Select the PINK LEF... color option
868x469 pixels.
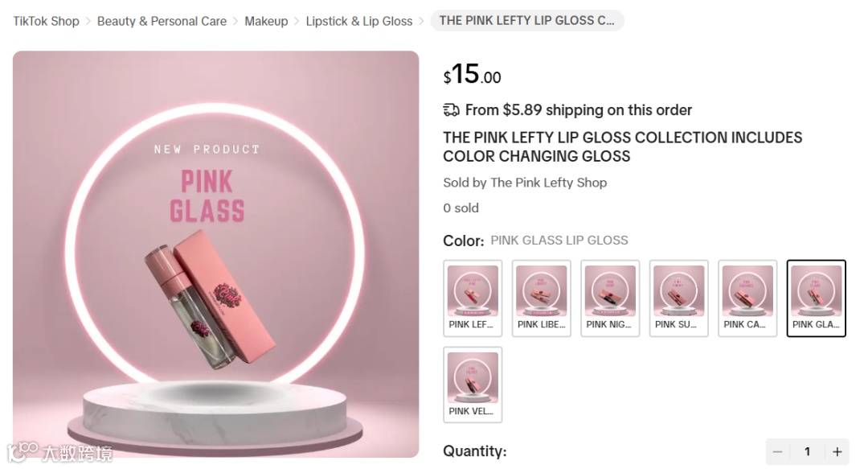pos(473,298)
